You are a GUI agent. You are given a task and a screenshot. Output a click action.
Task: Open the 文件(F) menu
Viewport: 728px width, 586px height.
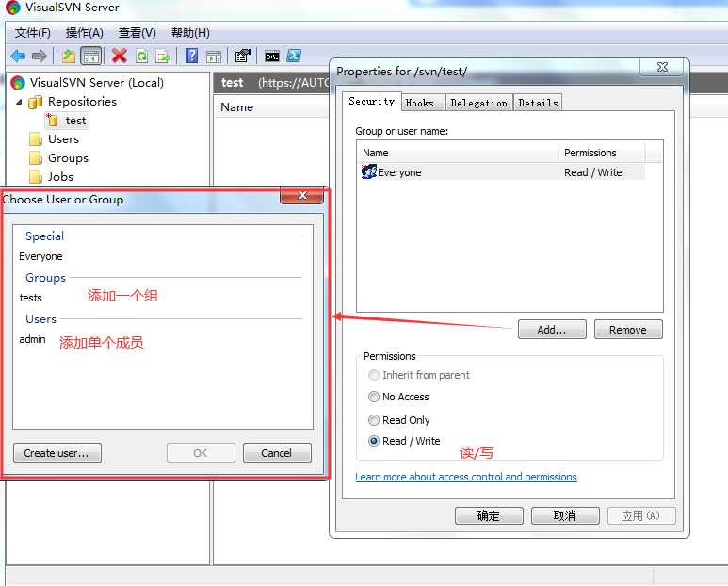(33, 33)
